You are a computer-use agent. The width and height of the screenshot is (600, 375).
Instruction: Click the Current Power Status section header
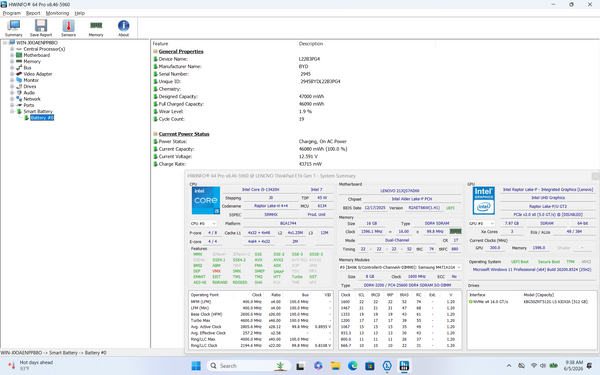tap(184, 134)
